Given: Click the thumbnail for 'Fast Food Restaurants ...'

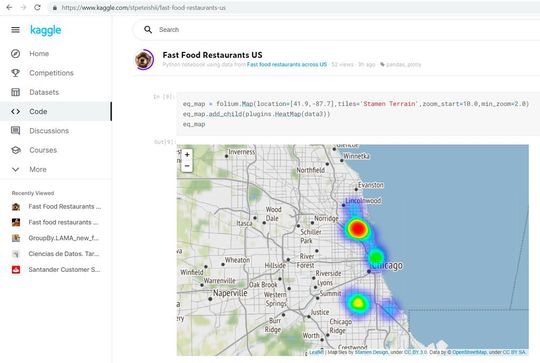Looking at the screenshot, I should 16,207.
